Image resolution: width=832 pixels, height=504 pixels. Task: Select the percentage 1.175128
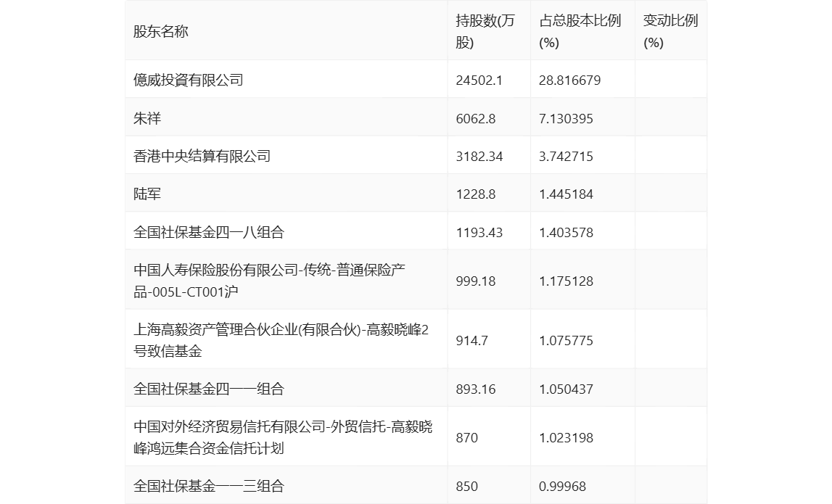coord(566,281)
